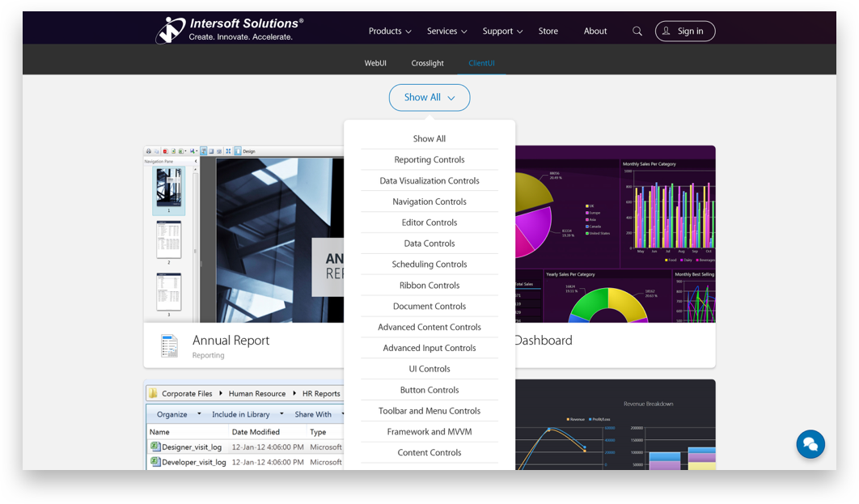Open the Organize dropdown
This screenshot has width=859, height=504.
(x=179, y=414)
